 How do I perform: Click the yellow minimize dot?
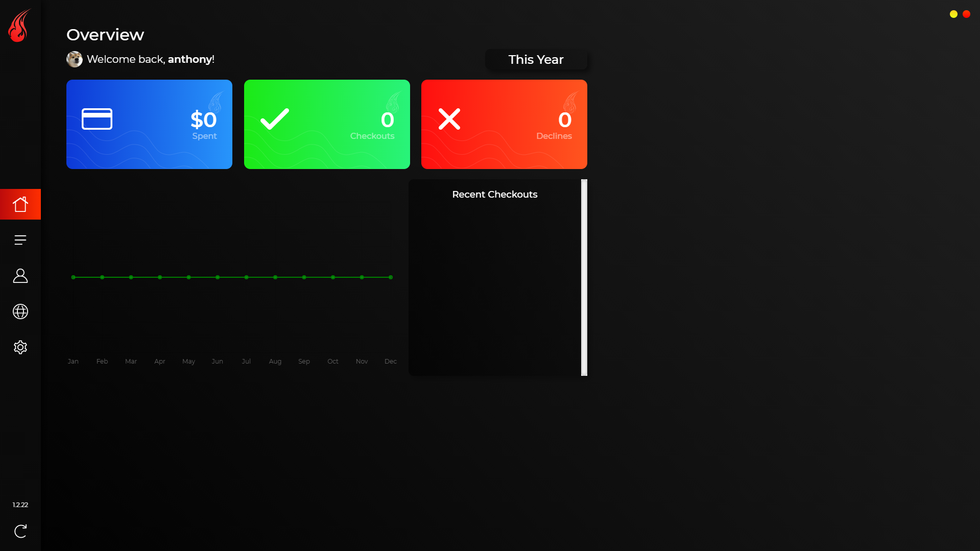point(953,14)
